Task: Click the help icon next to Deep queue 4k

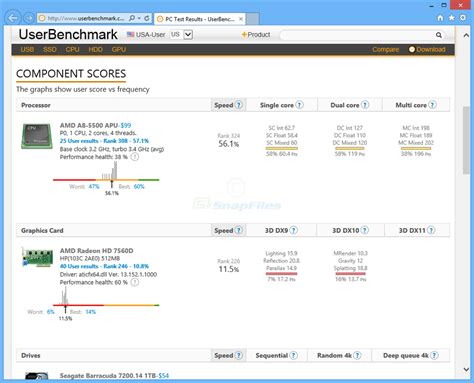Action: 434,355
